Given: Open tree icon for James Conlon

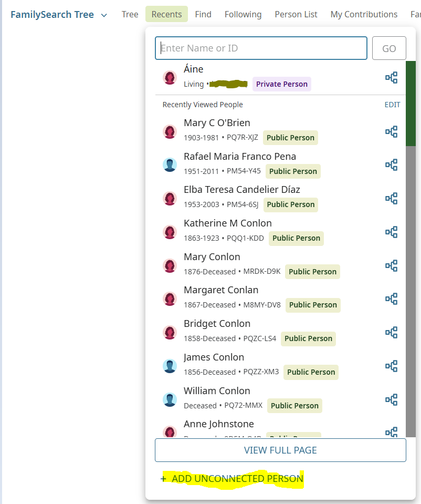Looking at the screenshot, I should coord(391,366).
